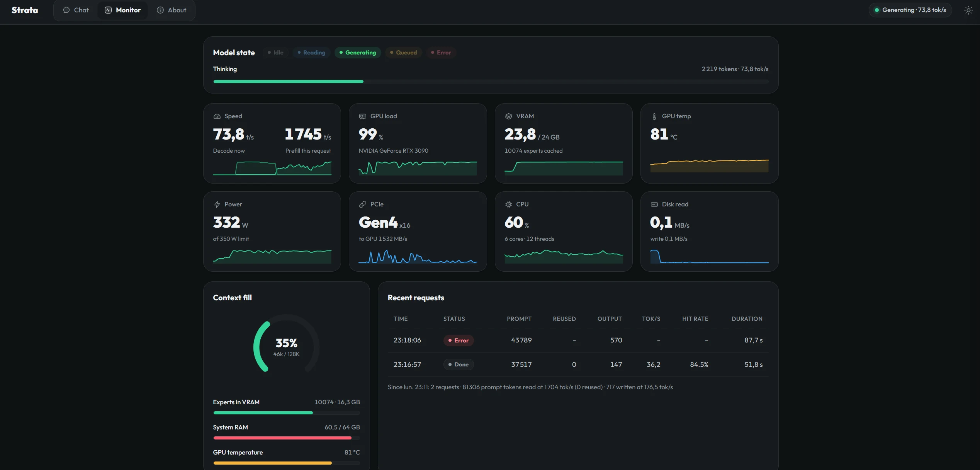Click the PCIe throughput sparkline chart

click(418, 256)
